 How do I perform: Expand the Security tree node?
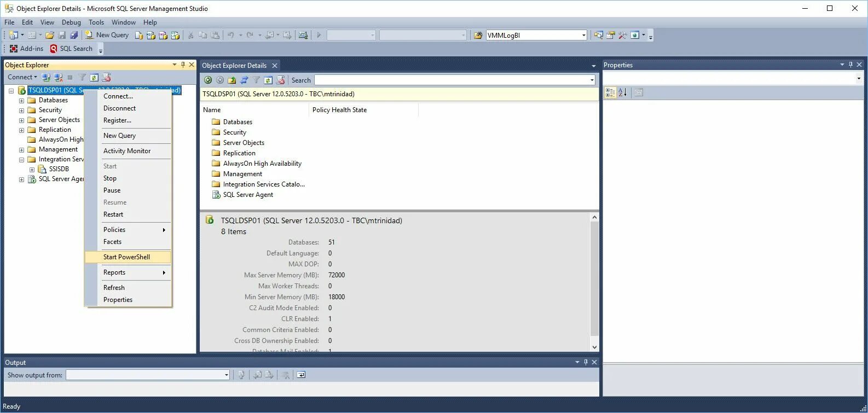(21, 110)
